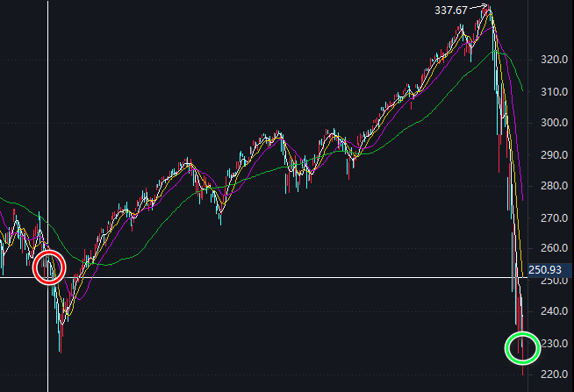
Task: Select the horizontal white crosshair line
Action: (263, 277)
